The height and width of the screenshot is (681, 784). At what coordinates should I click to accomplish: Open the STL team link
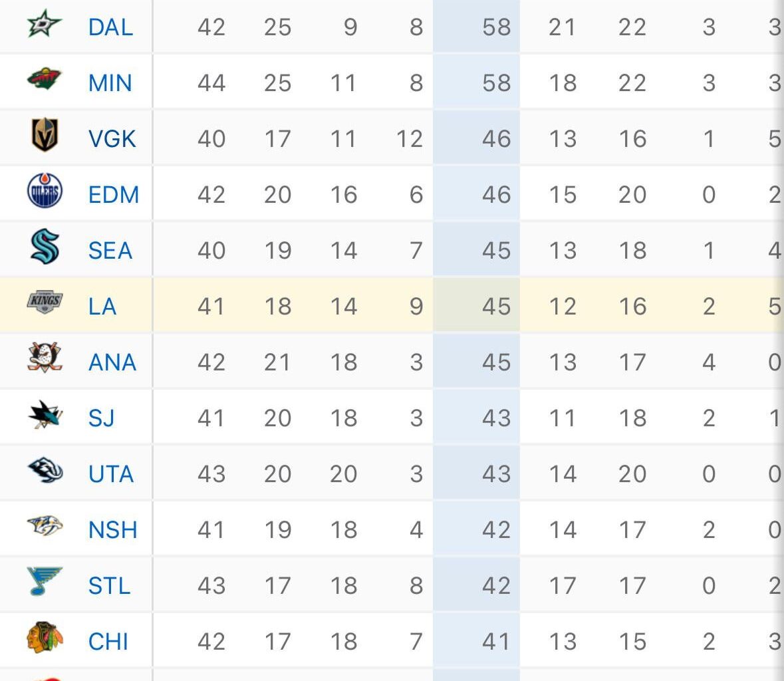point(110,585)
